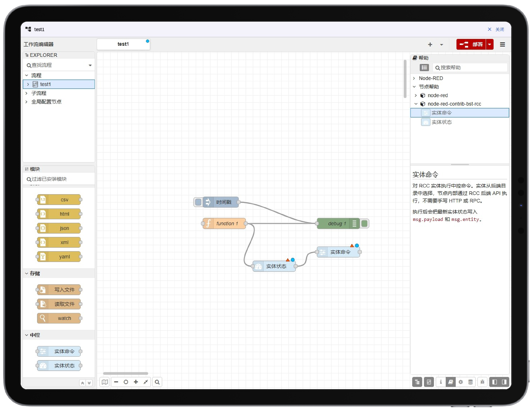Toggle the navigator map icon
This screenshot has width=532, height=411.
105,382
